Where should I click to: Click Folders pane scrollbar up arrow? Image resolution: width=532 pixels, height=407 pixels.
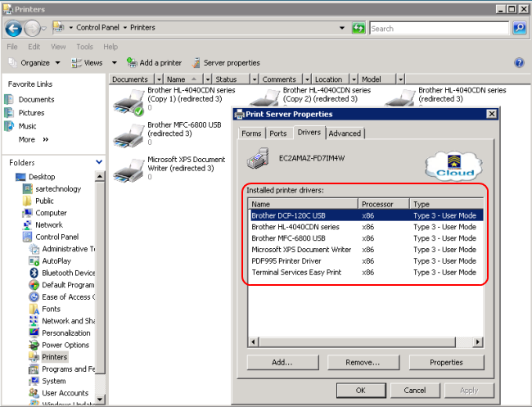[100, 176]
